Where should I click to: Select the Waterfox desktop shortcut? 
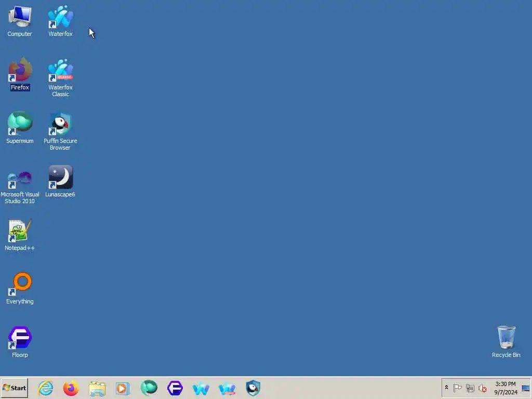click(60, 21)
